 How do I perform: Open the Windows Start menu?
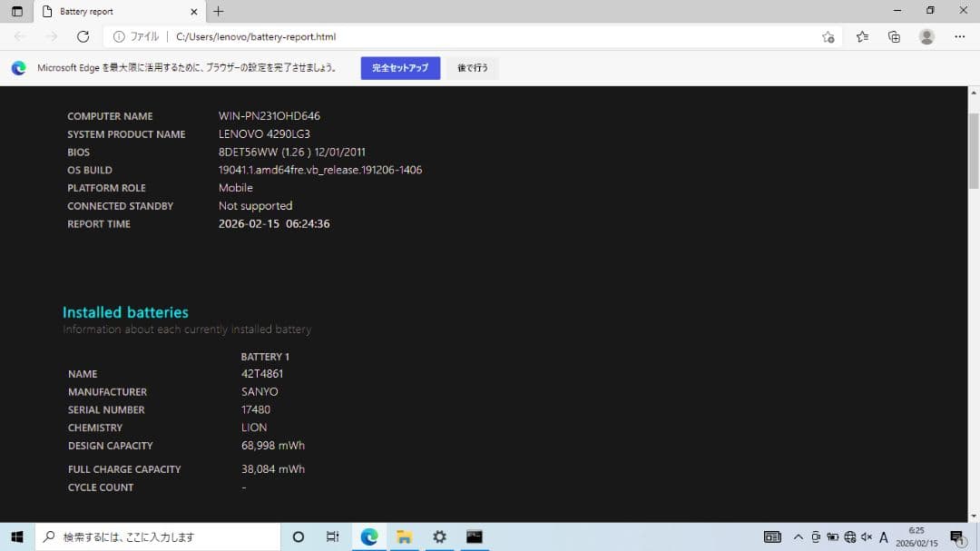point(17,536)
